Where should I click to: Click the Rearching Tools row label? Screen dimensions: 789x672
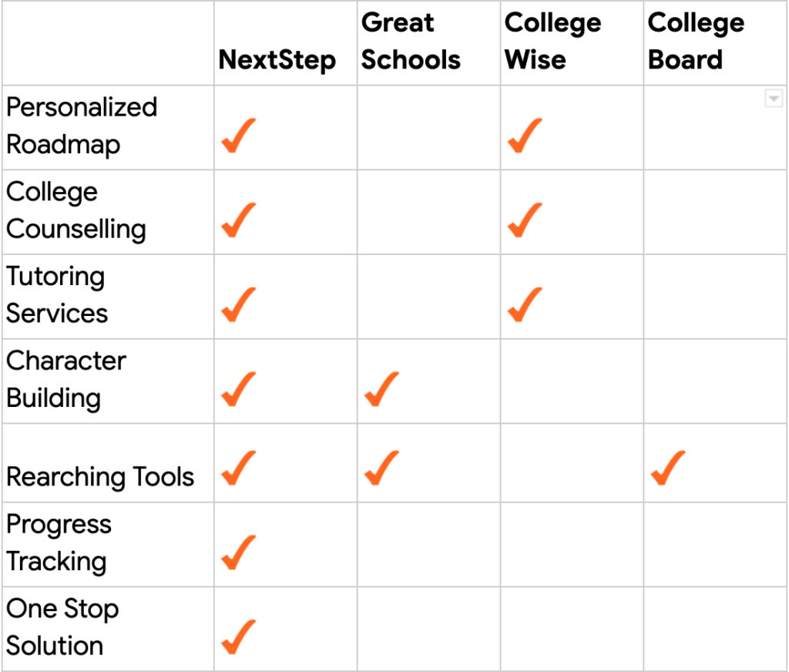point(100,477)
